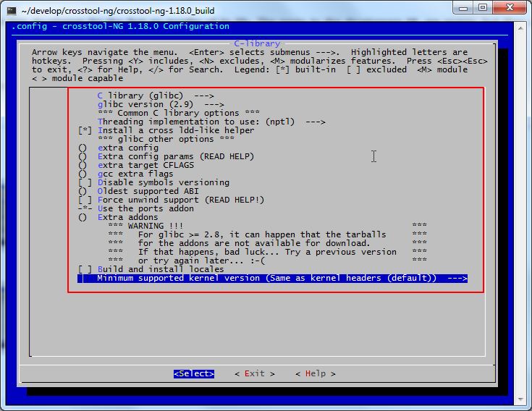Choose the < Exit > button
The width and height of the screenshot is (532, 411).
pos(255,373)
